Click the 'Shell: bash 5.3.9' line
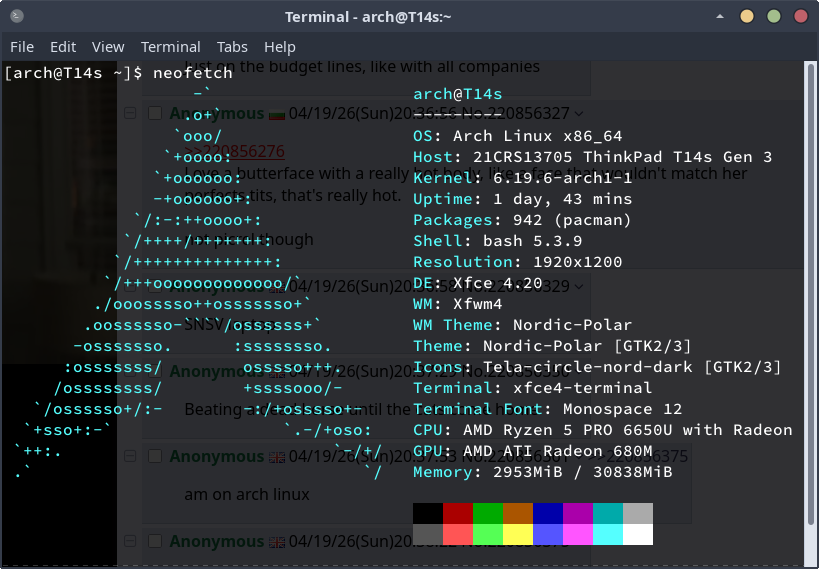The height and width of the screenshot is (569, 819). [498, 241]
